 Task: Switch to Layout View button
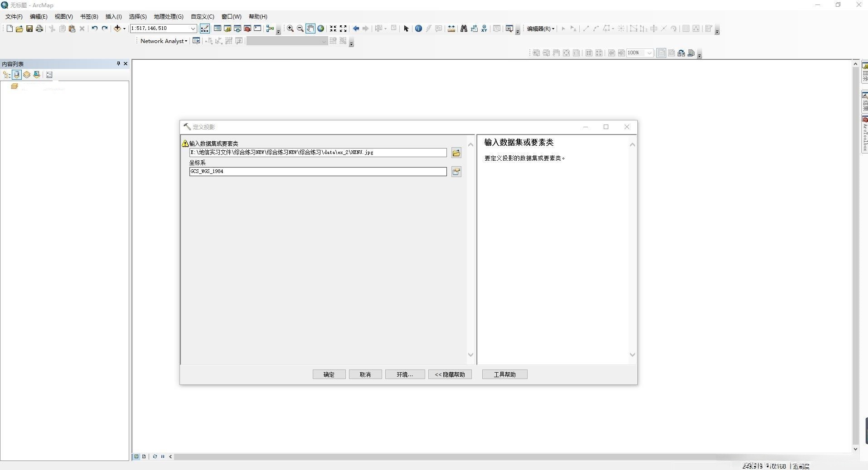[x=144, y=456]
